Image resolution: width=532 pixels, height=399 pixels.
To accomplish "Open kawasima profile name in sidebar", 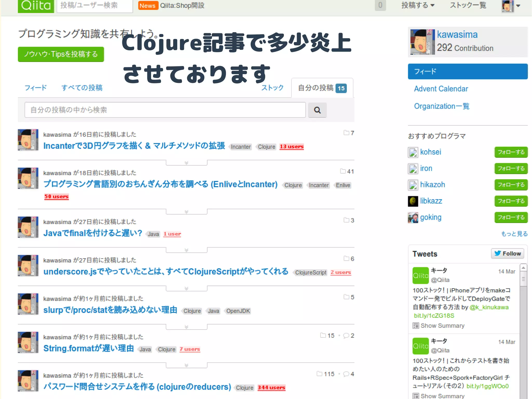I will [457, 35].
